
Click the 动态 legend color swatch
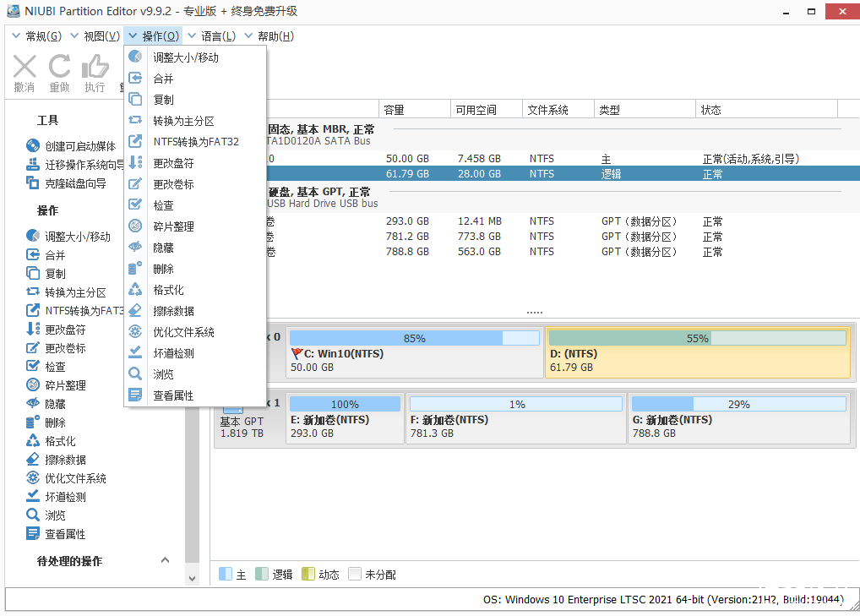click(x=308, y=574)
